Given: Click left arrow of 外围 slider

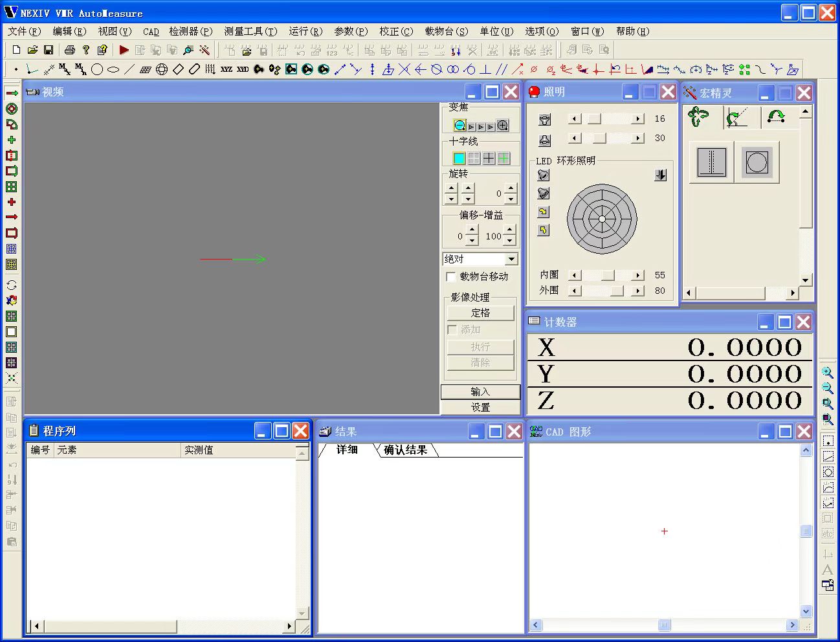Looking at the screenshot, I should (574, 291).
